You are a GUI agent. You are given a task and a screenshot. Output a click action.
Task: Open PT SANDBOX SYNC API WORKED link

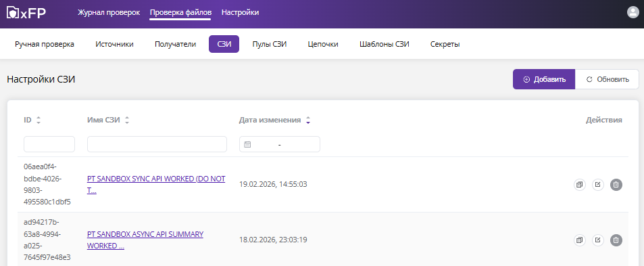click(x=156, y=185)
